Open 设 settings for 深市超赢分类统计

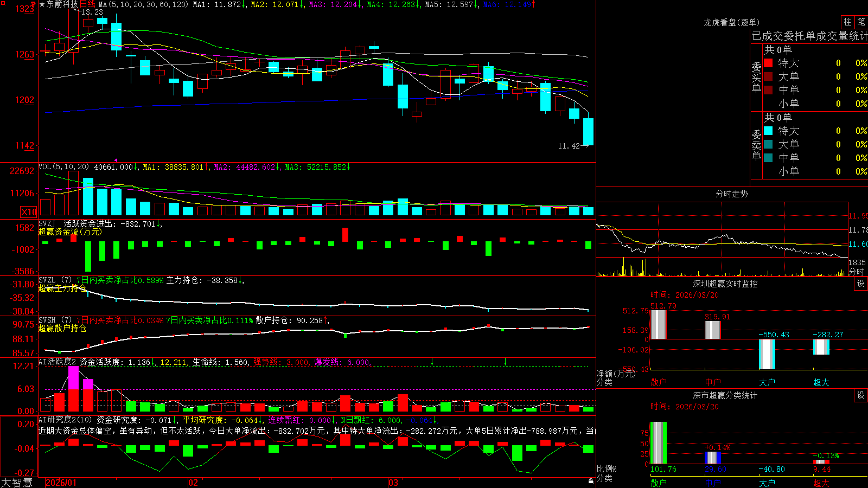click(861, 395)
